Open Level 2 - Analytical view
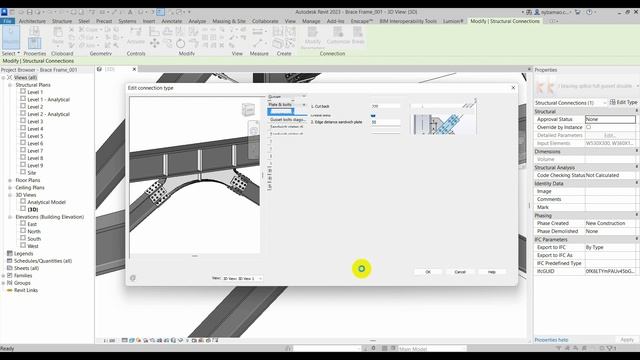The image size is (640, 360). click(49, 114)
